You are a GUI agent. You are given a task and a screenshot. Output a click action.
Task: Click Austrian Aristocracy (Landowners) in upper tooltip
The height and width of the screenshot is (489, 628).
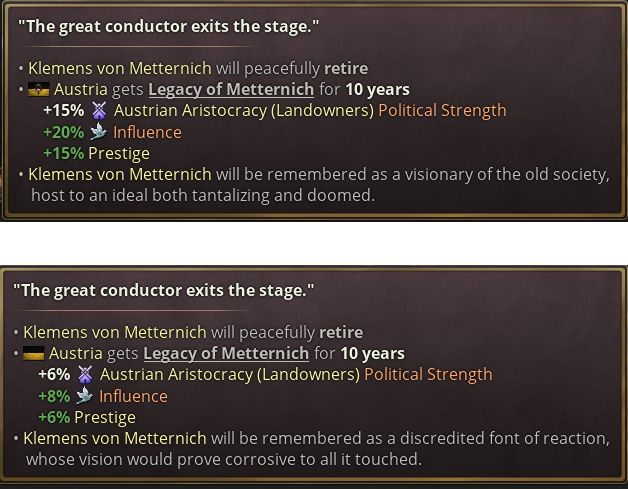coord(244,111)
